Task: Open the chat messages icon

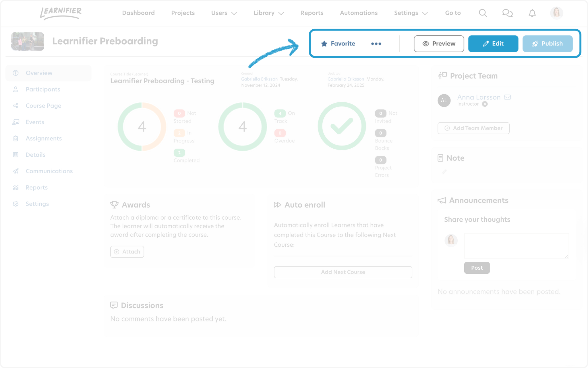Action: [x=507, y=13]
